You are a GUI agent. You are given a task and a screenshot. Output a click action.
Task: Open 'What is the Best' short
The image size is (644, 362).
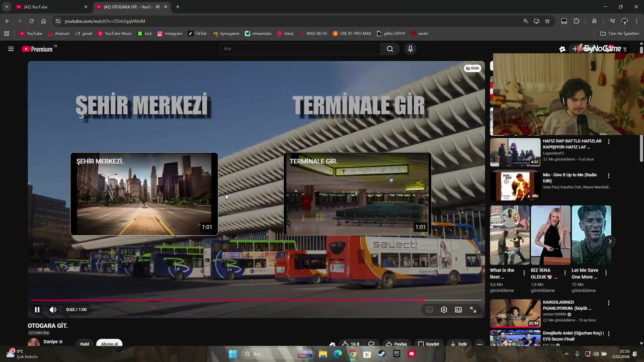[x=510, y=235]
